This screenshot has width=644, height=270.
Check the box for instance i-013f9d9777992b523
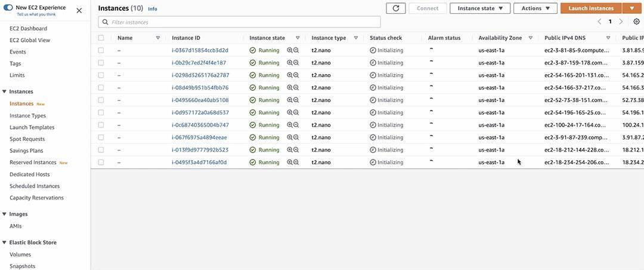point(101,150)
